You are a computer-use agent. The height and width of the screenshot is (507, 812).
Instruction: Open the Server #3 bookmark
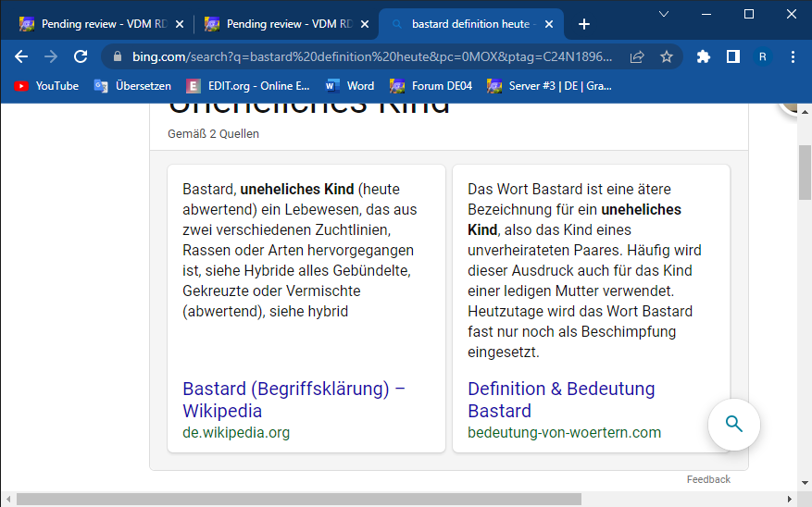point(549,86)
